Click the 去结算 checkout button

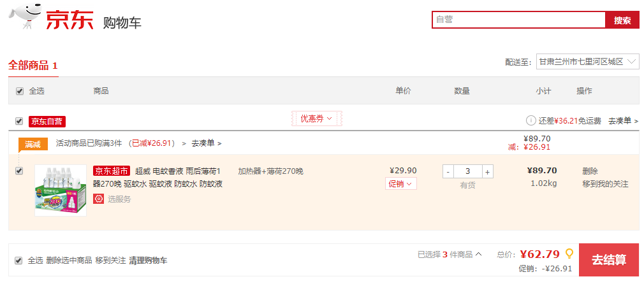[609, 260]
